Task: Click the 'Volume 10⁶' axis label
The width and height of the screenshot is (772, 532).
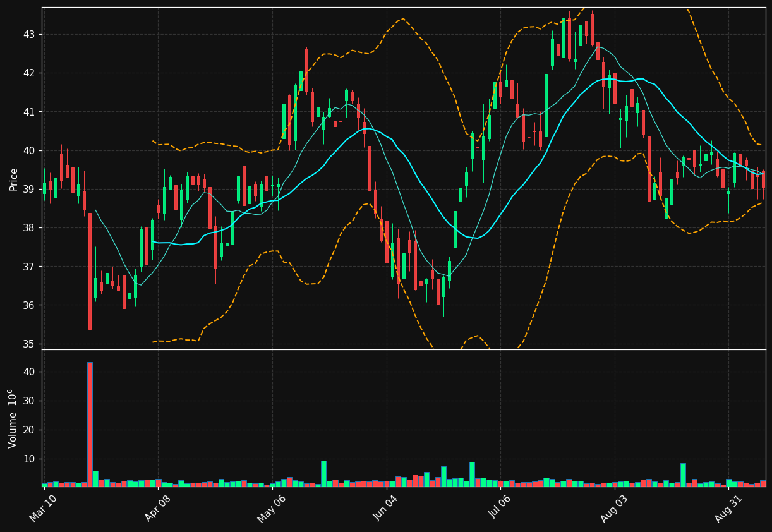Action: [x=13, y=418]
